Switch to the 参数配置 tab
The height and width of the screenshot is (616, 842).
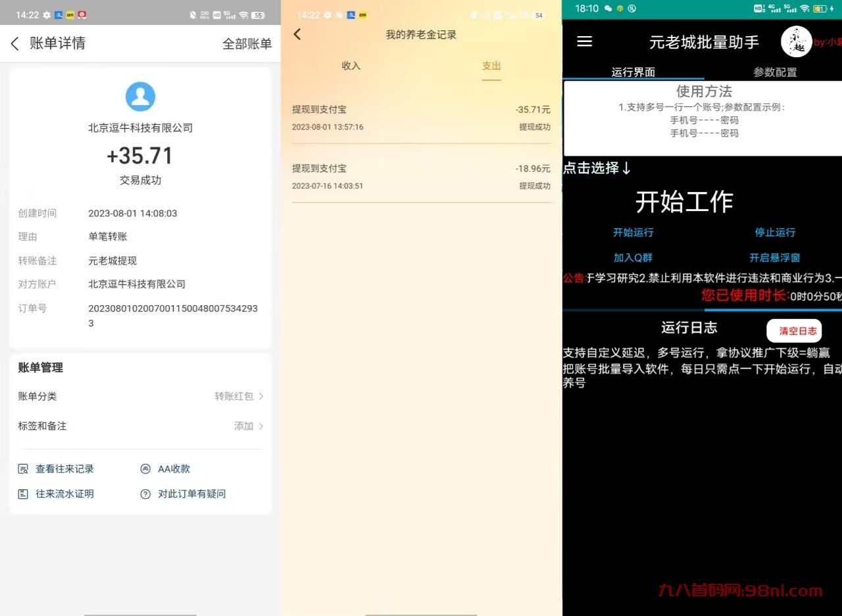775,72
